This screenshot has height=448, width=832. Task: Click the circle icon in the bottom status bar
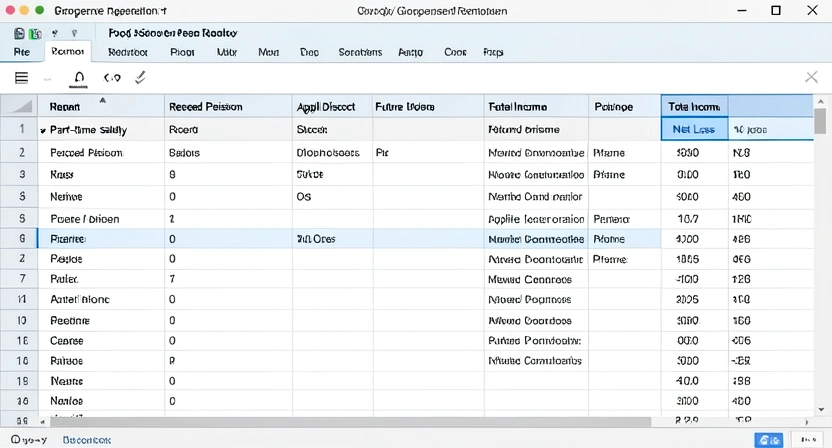(15, 440)
